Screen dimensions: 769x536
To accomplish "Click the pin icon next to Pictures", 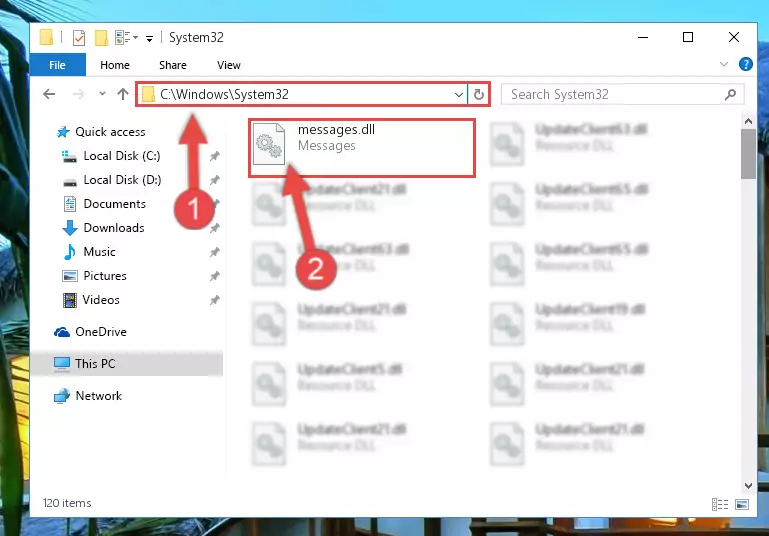I will tap(215, 276).
